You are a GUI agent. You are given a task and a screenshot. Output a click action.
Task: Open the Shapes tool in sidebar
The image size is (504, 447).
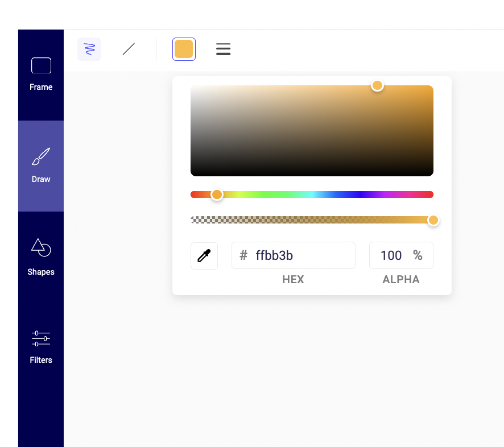[x=41, y=247]
